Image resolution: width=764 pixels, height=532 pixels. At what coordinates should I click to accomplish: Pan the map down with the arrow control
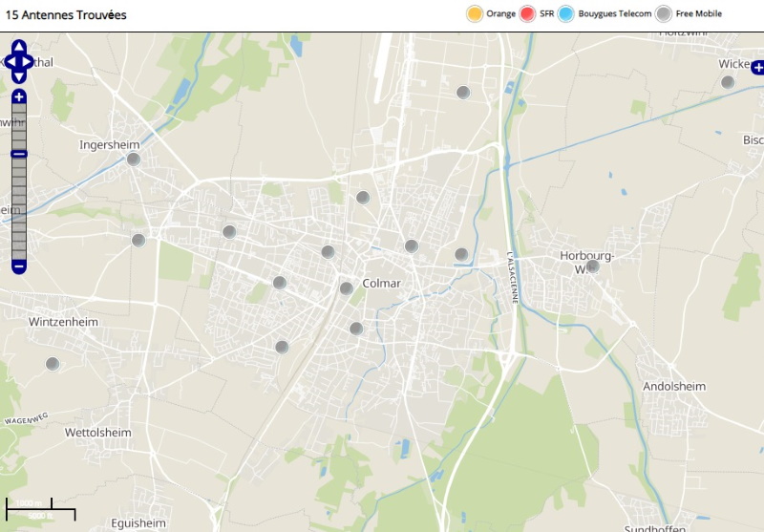click(19, 75)
